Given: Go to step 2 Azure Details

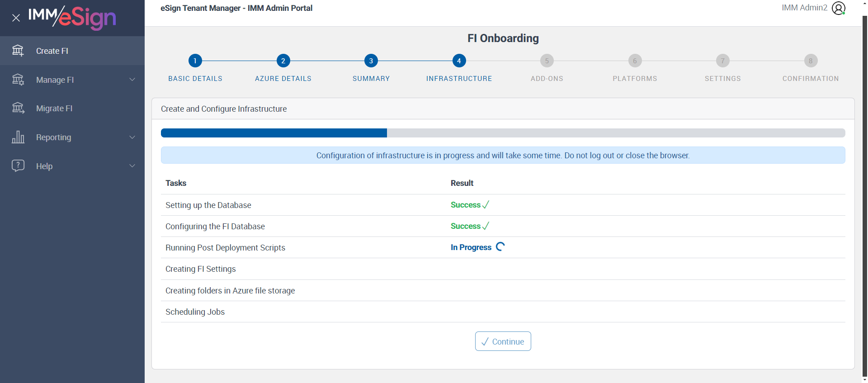Looking at the screenshot, I should click(x=283, y=61).
